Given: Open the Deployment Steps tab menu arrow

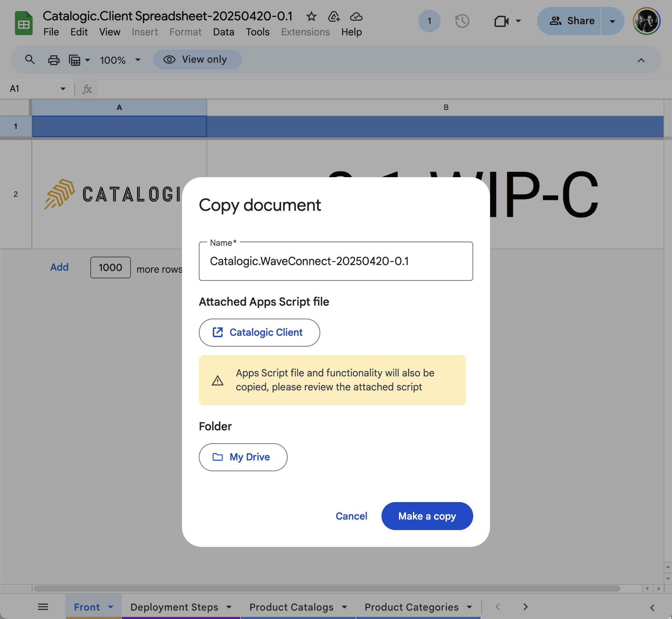Looking at the screenshot, I should (x=229, y=607).
